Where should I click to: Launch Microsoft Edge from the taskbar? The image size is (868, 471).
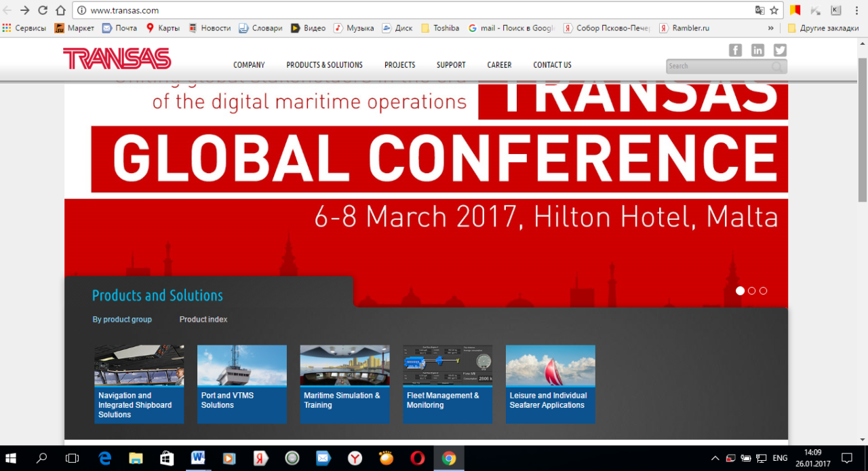104,458
